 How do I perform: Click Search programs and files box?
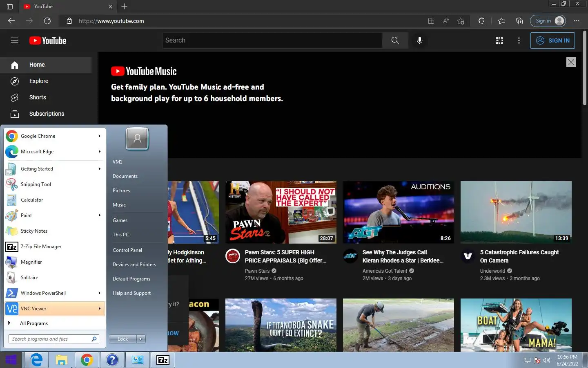tap(53, 339)
